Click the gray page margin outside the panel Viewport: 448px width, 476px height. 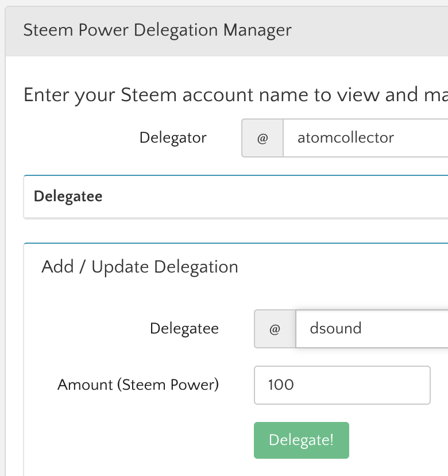click(2, 243)
